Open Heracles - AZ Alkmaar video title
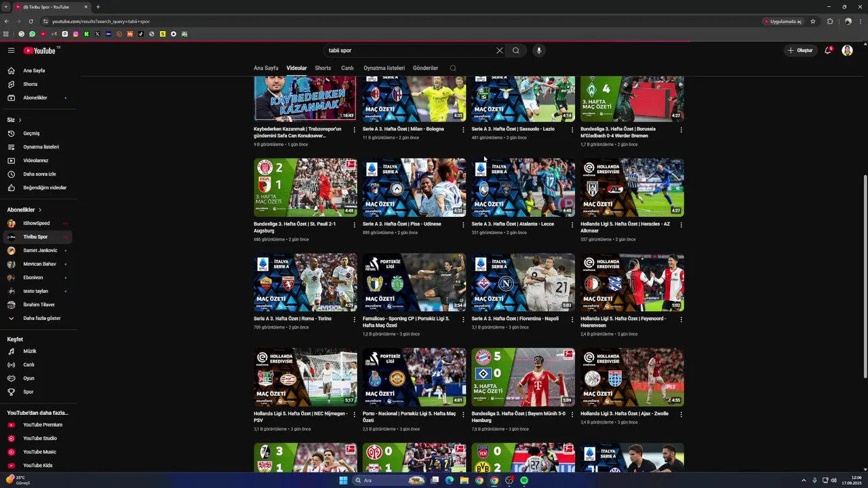 [x=625, y=227]
